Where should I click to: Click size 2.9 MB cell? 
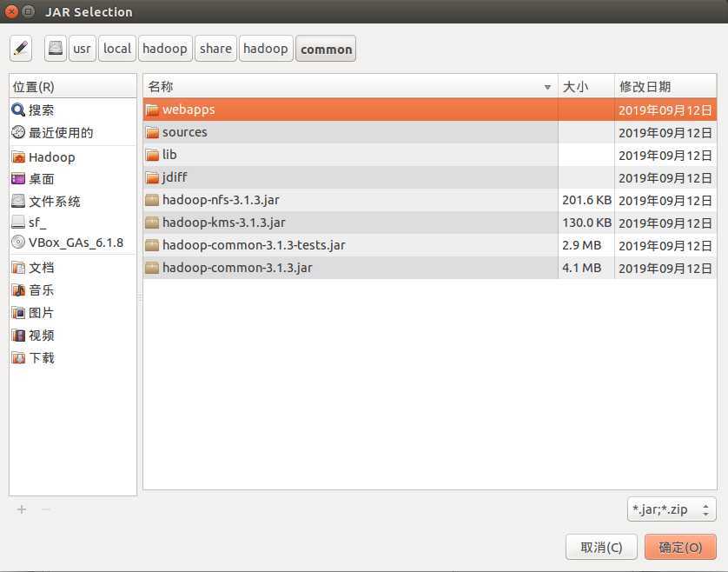[x=586, y=245]
